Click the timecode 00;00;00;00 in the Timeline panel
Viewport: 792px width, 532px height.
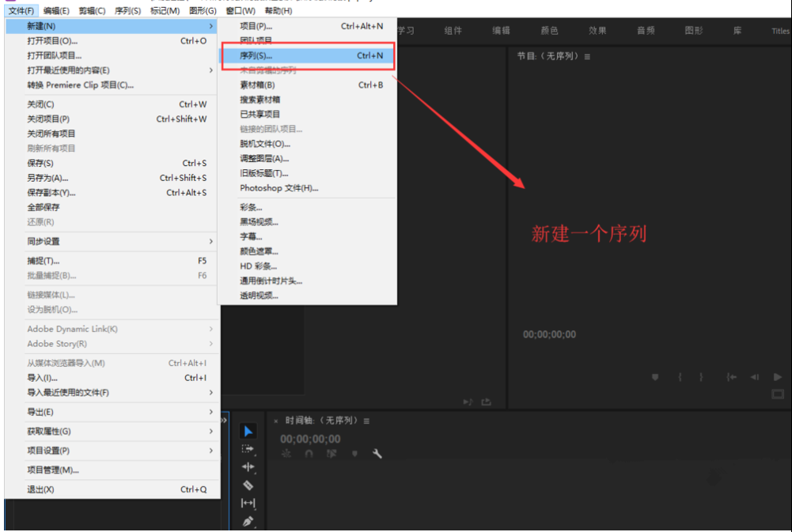click(309, 438)
